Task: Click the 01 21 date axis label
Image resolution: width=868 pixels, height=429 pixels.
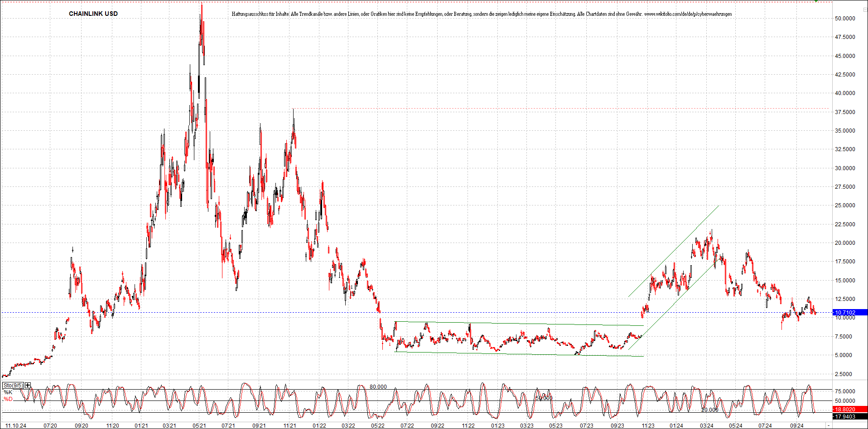Action: click(x=142, y=426)
